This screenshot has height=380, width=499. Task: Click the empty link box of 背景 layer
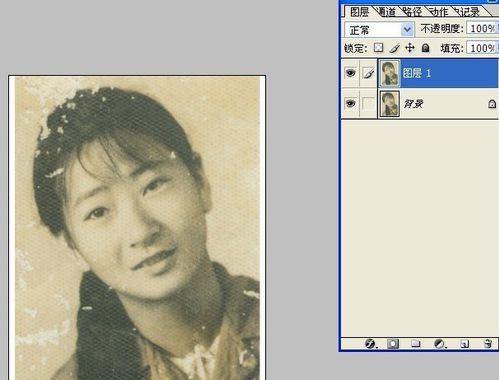click(369, 103)
